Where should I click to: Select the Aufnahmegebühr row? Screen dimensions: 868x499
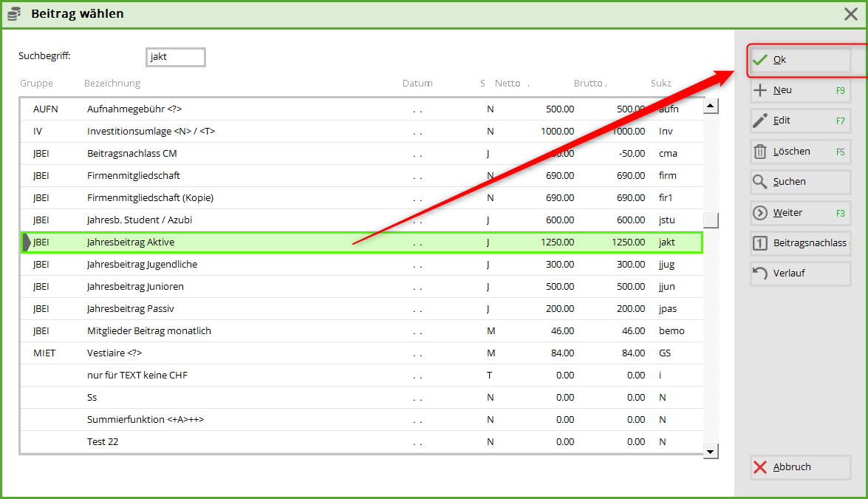[x=134, y=109]
